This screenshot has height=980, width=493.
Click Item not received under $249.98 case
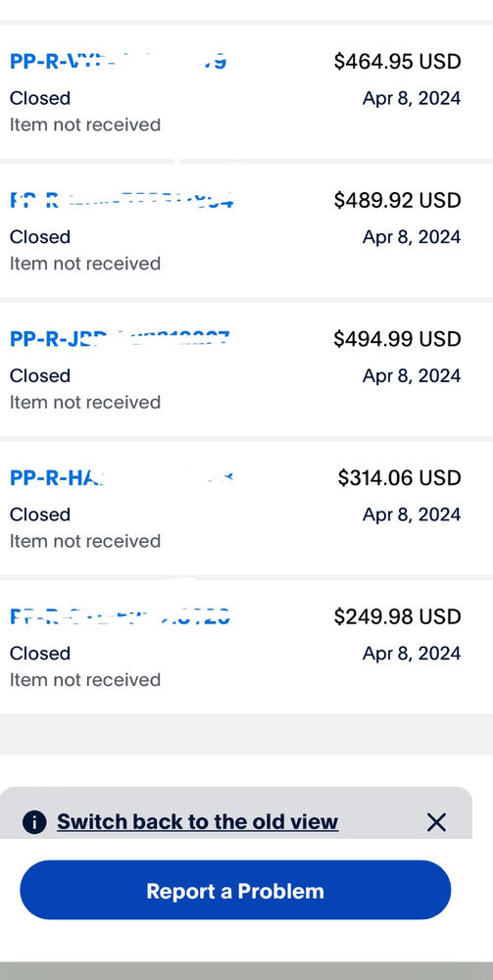[85, 679]
